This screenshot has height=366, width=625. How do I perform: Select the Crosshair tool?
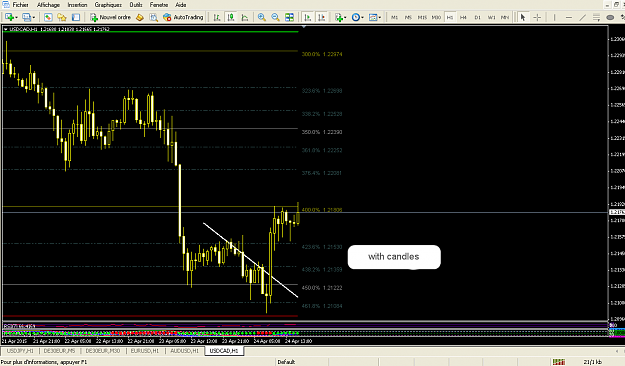(x=537, y=17)
